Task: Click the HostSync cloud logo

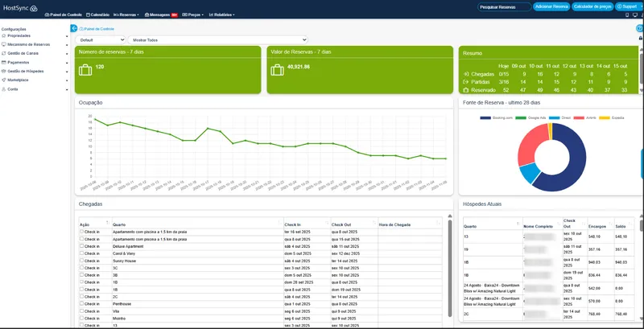Action: point(34,8)
